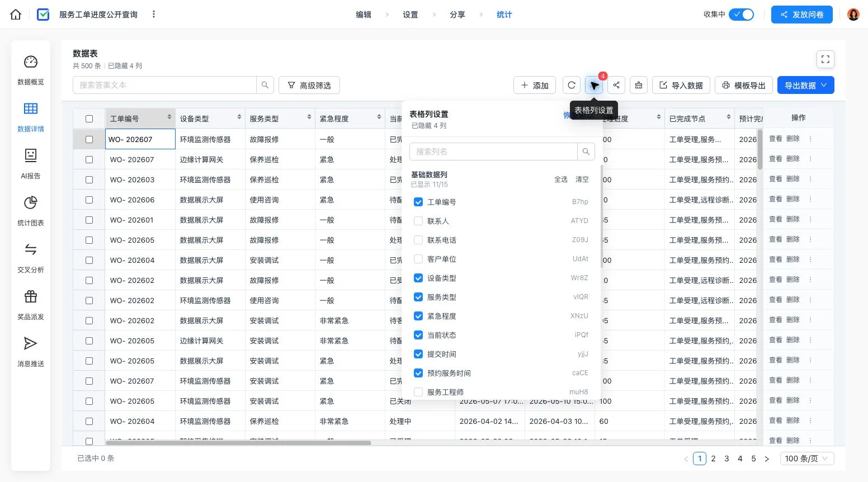Sort by 服务类型 column
This screenshot has height=482, width=868.
309,117
